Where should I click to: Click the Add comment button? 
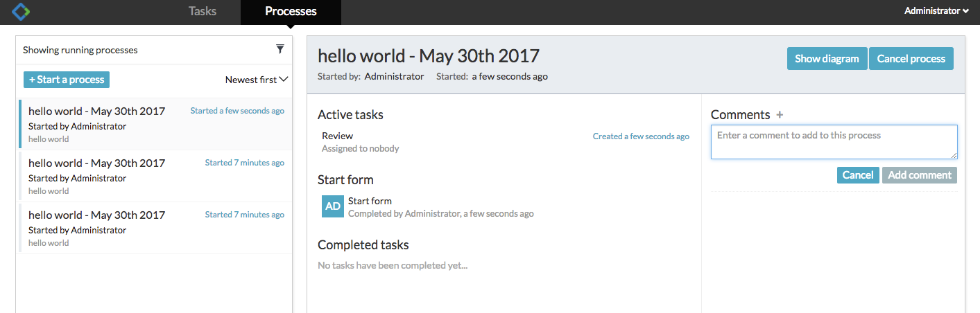point(920,175)
